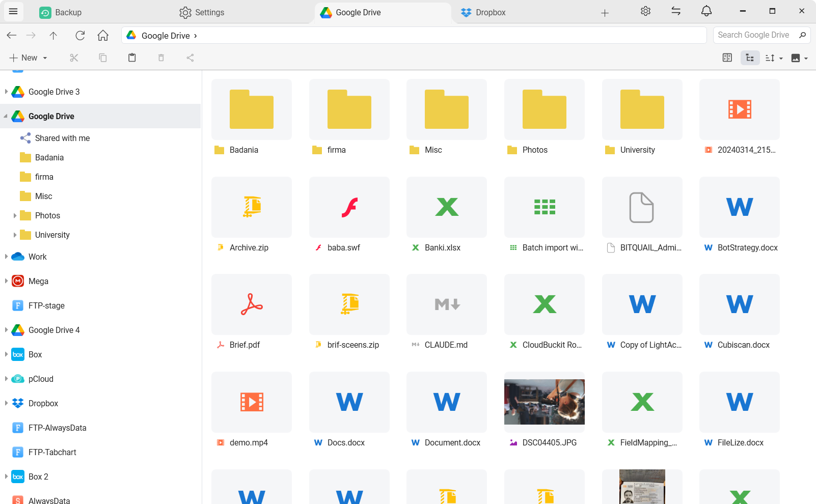The image size is (816, 504).
Task: Click in the Search Google Drive field
Action: 754,35
